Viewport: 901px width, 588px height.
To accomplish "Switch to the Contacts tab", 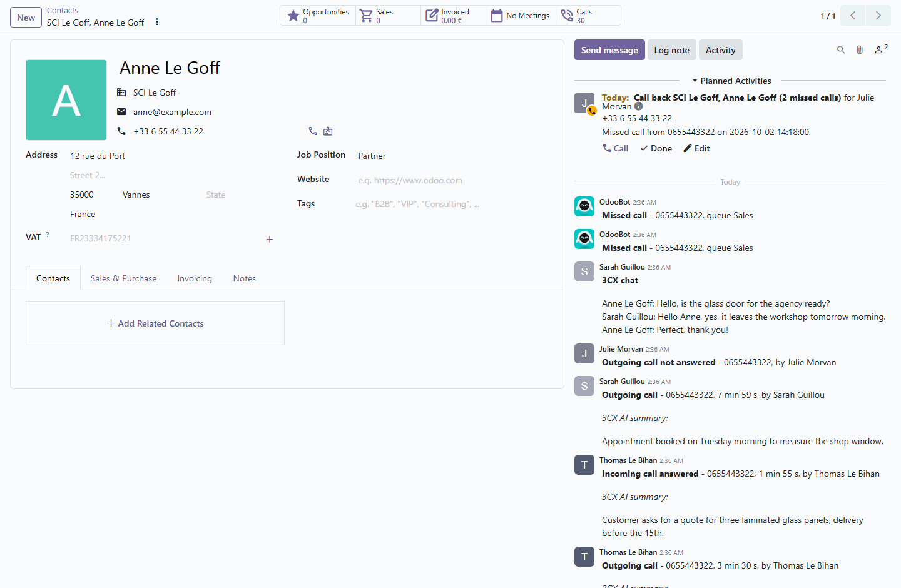I will click(53, 278).
